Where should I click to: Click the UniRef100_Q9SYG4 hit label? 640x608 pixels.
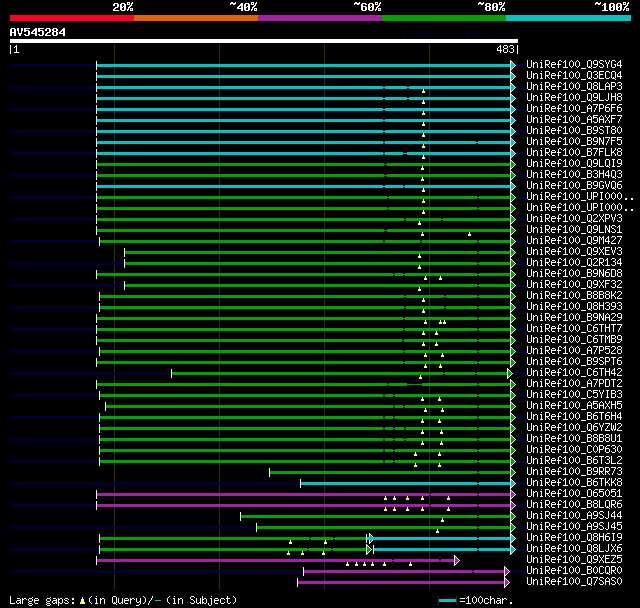click(574, 64)
